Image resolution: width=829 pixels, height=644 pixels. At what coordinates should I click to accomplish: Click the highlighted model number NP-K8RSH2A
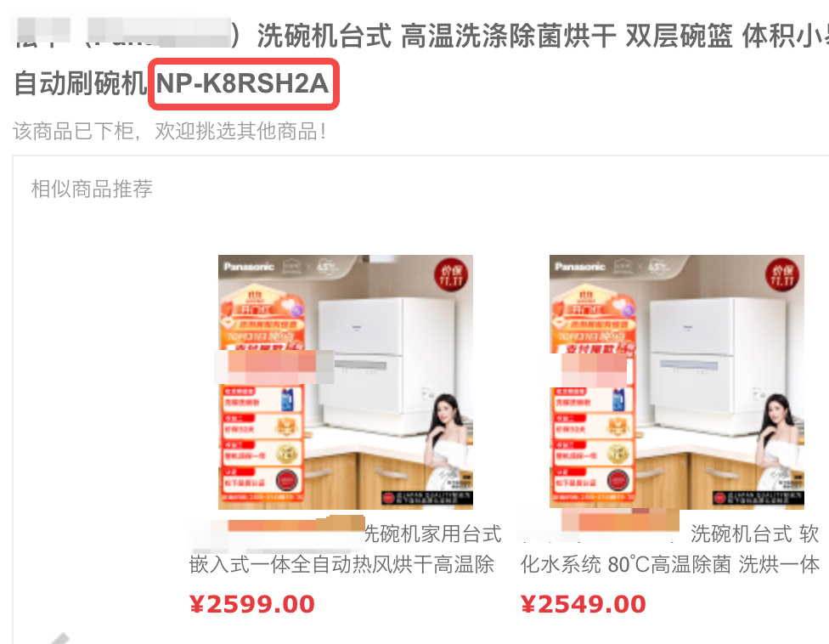(x=243, y=83)
